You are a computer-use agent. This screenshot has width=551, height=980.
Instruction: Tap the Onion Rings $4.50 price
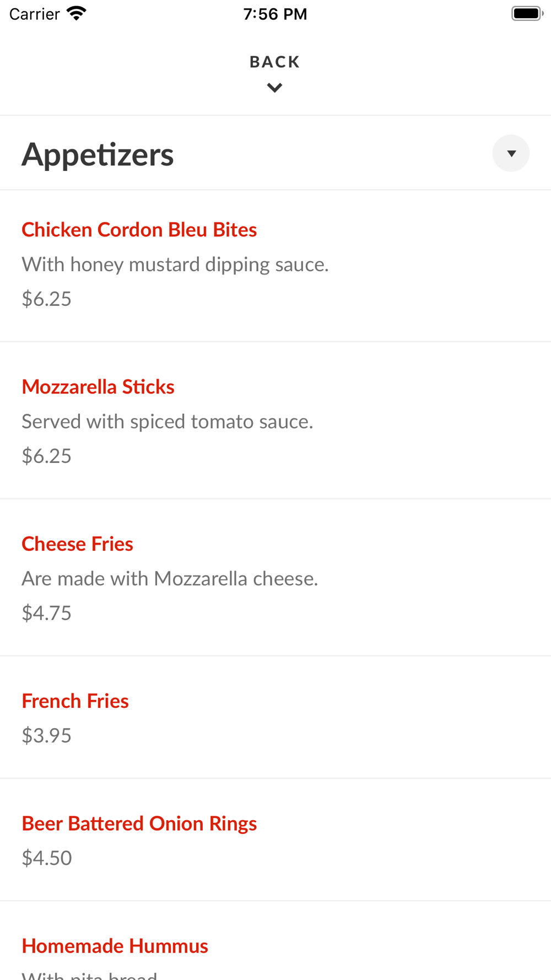point(46,858)
